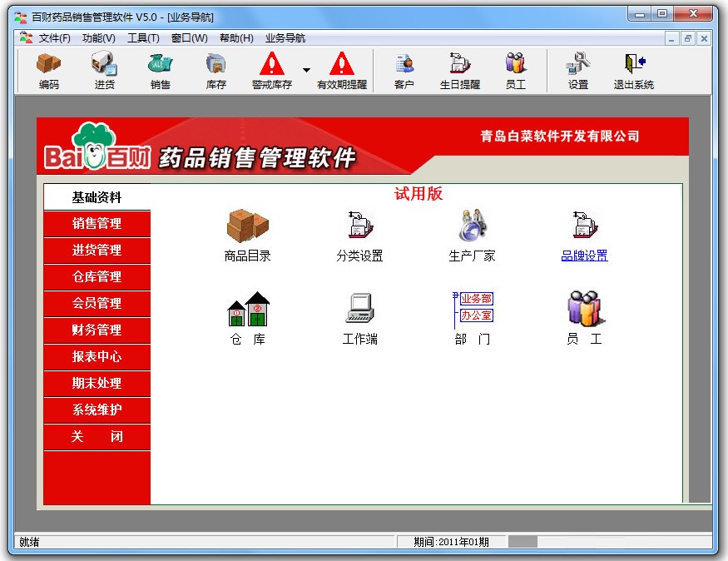Open the 工具(T) menu
This screenshot has width=728, height=561.
click(x=143, y=38)
